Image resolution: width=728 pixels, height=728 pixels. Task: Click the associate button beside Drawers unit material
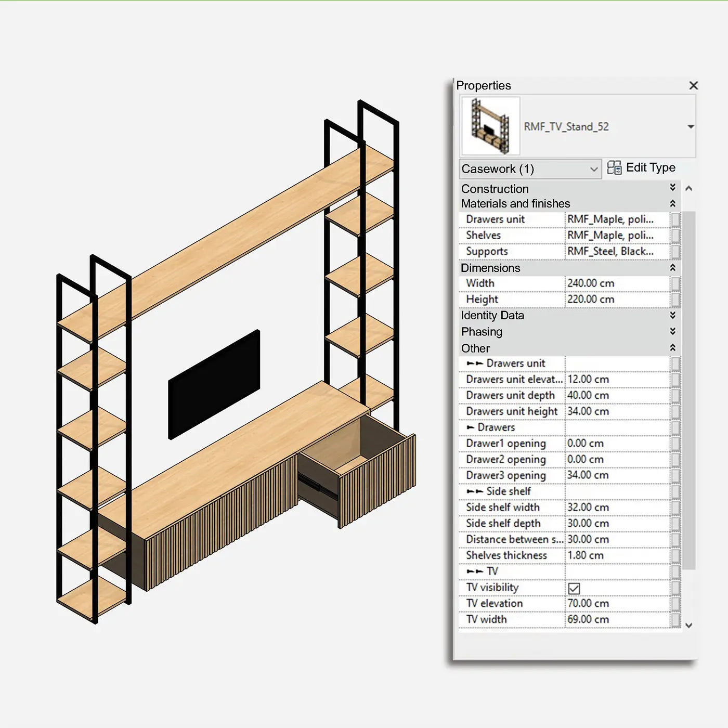[x=675, y=219]
